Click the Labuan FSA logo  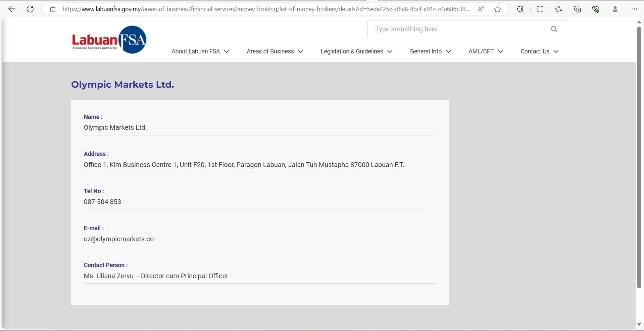(x=109, y=40)
